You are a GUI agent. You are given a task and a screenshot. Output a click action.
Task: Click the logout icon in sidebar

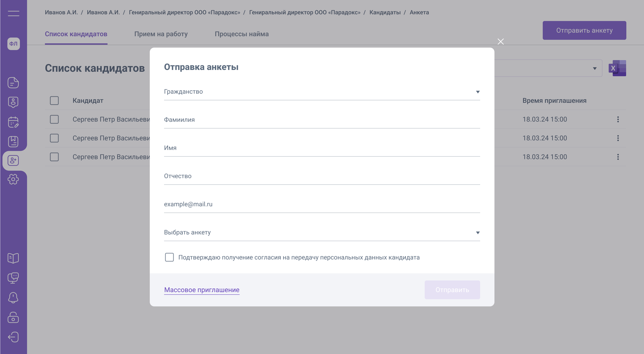click(13, 337)
